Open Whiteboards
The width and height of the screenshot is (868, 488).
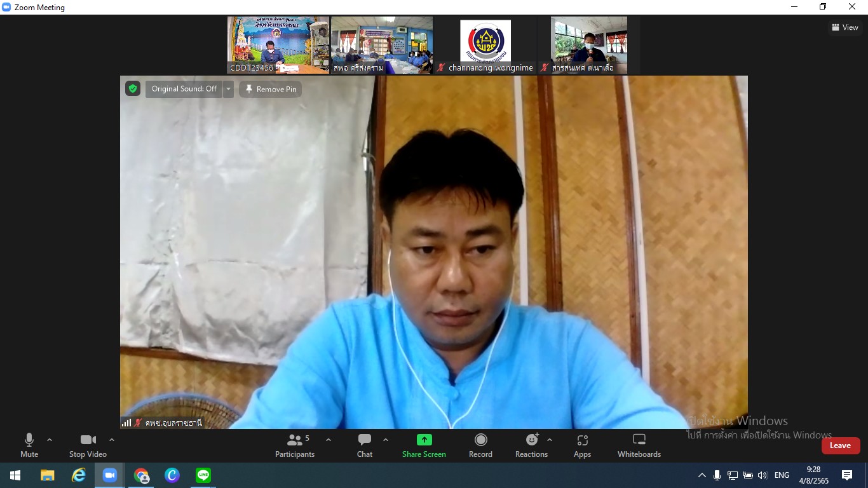click(x=639, y=445)
